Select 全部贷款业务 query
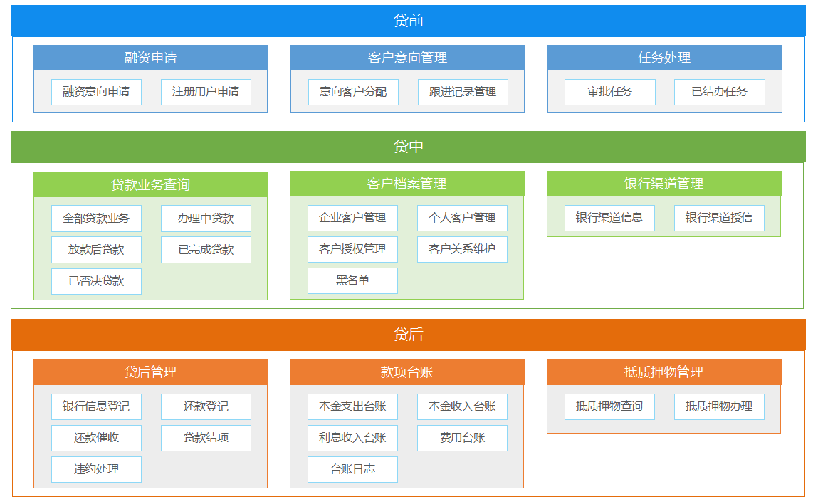This screenshot has width=813, height=504. click(96, 219)
